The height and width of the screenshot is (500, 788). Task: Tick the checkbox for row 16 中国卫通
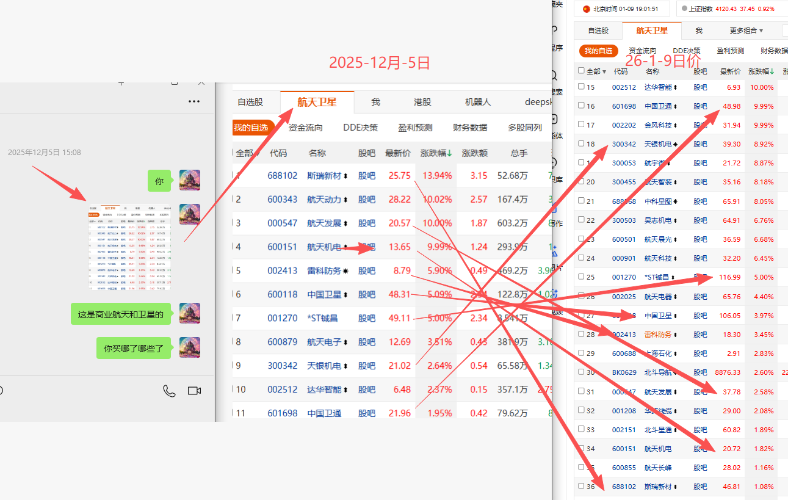point(581,106)
